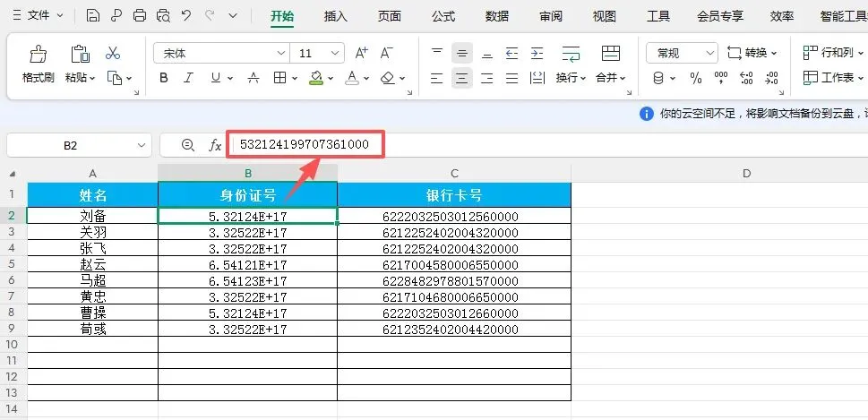Toggle Italic formatting
The height and width of the screenshot is (420, 868).
(x=188, y=78)
